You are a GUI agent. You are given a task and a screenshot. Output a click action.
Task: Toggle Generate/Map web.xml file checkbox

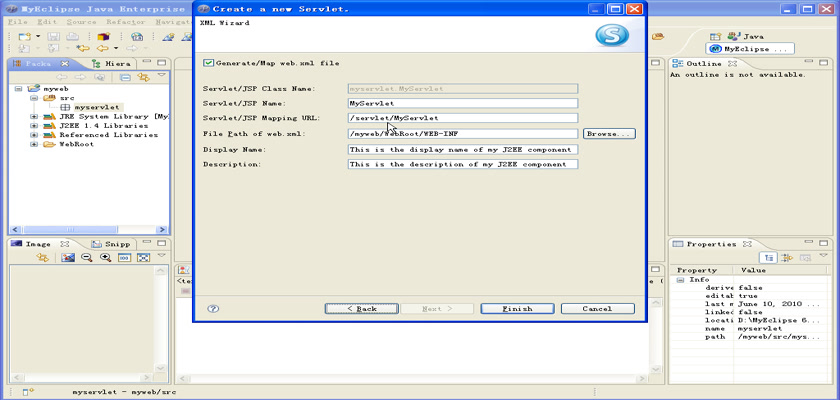(208, 63)
